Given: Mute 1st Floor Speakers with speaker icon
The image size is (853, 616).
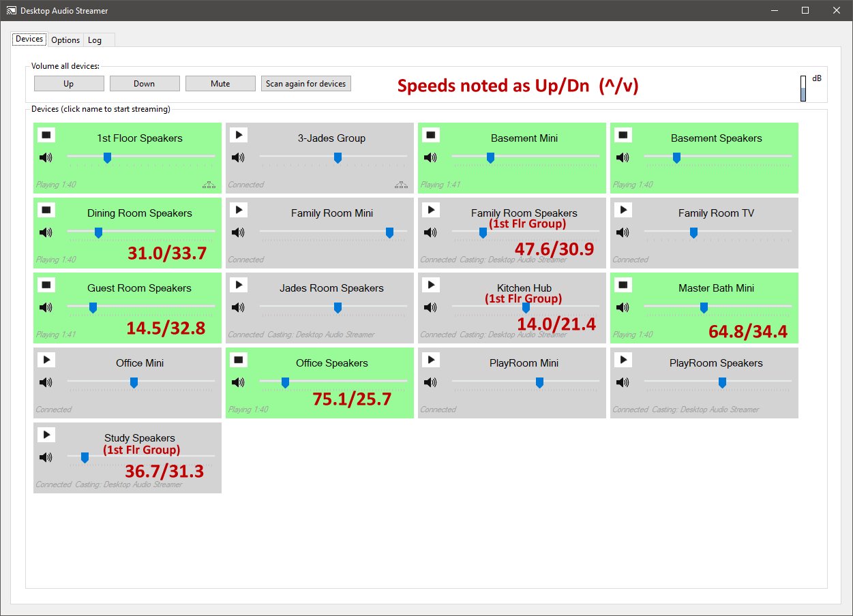Looking at the screenshot, I should (46, 158).
